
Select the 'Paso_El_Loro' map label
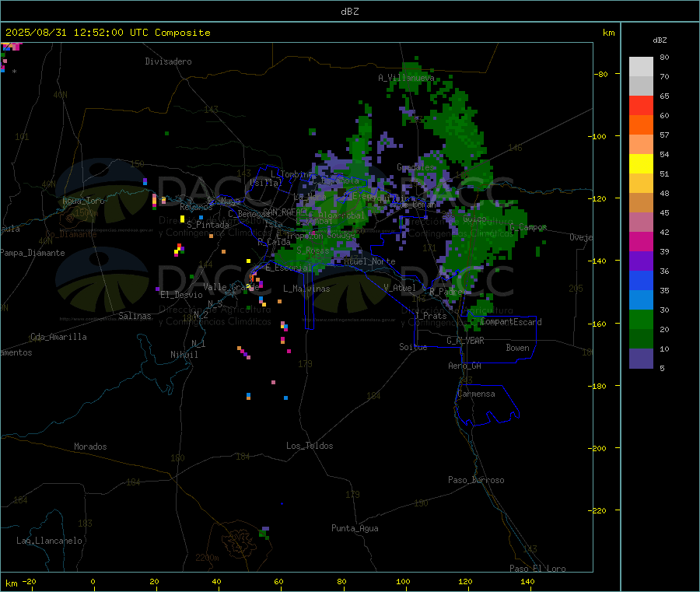[537, 568]
